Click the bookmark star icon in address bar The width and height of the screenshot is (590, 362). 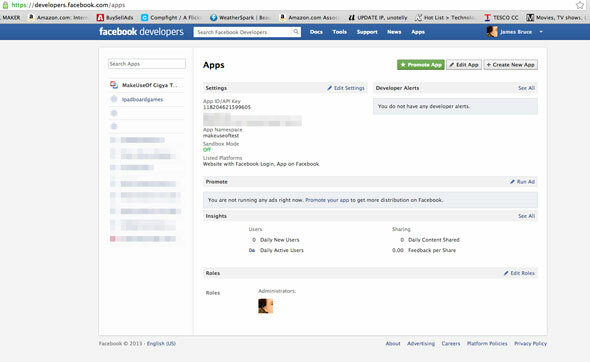tap(580, 5)
